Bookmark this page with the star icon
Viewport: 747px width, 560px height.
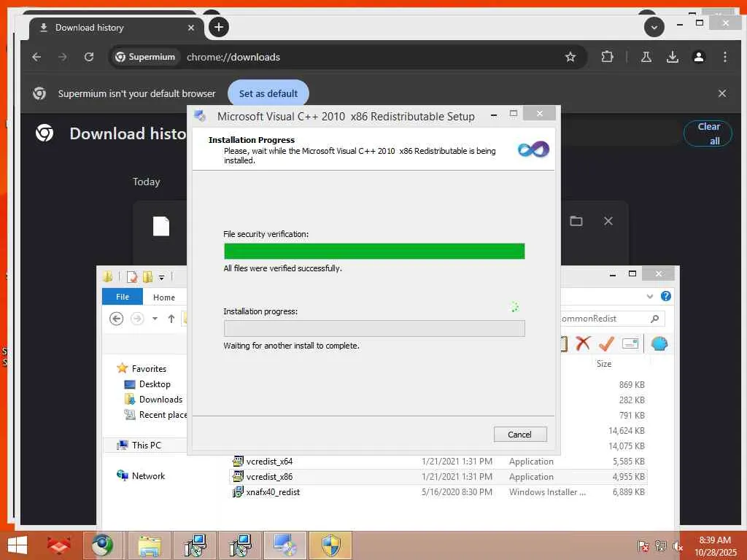[x=570, y=57]
